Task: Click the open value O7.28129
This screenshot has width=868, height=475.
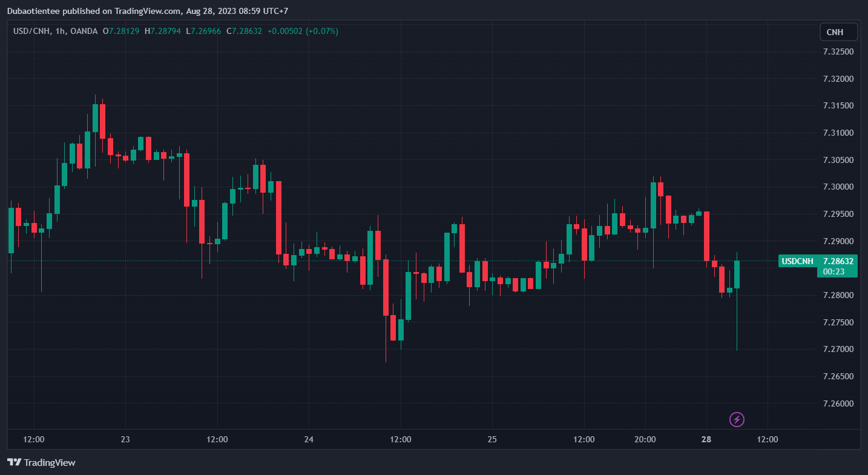Action: tap(121, 31)
